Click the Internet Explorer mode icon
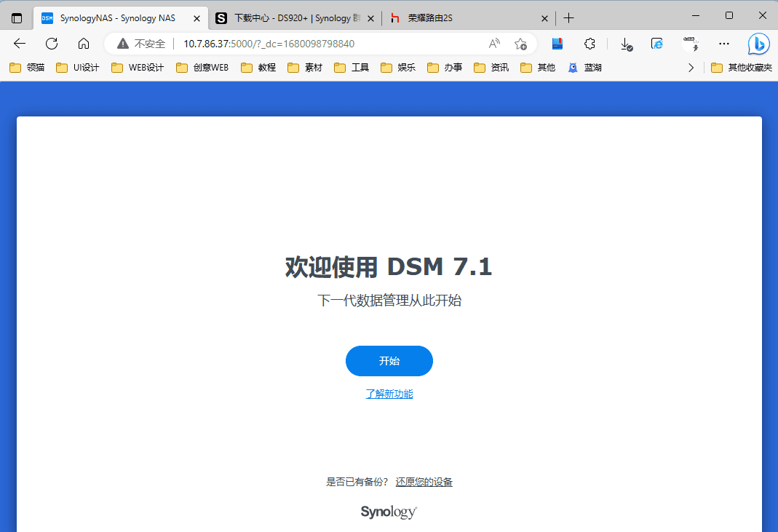The height and width of the screenshot is (532, 778). (657, 44)
